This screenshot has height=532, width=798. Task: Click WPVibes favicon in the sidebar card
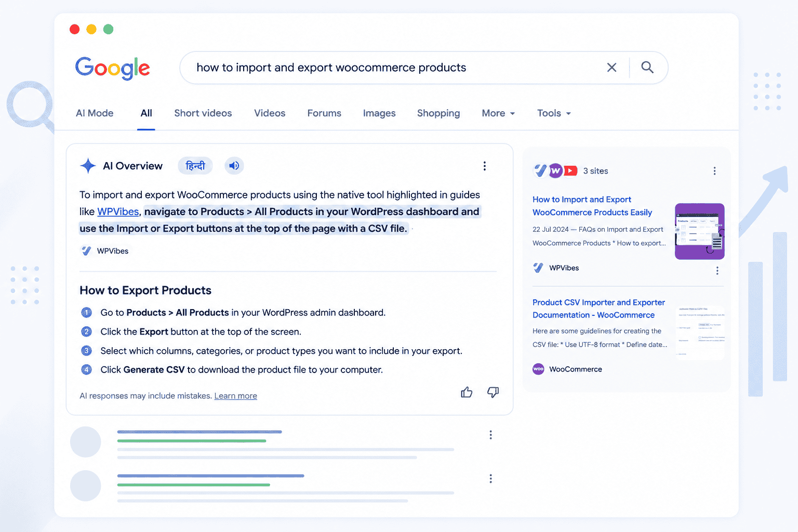point(538,268)
